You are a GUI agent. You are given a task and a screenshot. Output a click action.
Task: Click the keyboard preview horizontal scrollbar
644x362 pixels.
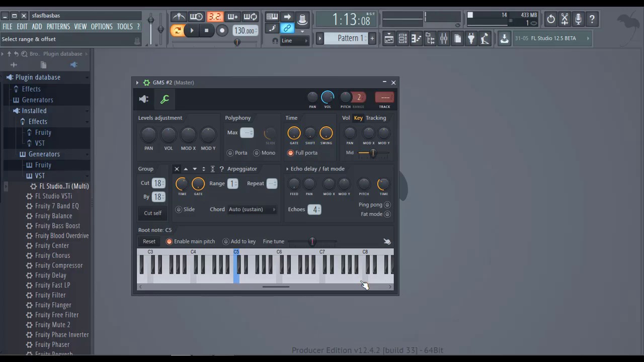click(x=276, y=287)
